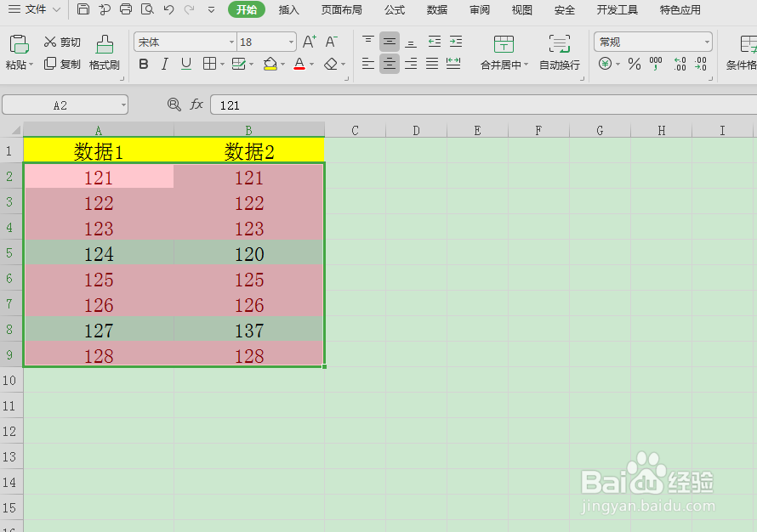Click the Save icon in quick toolbar
The width and height of the screenshot is (757, 532).
click(83, 9)
